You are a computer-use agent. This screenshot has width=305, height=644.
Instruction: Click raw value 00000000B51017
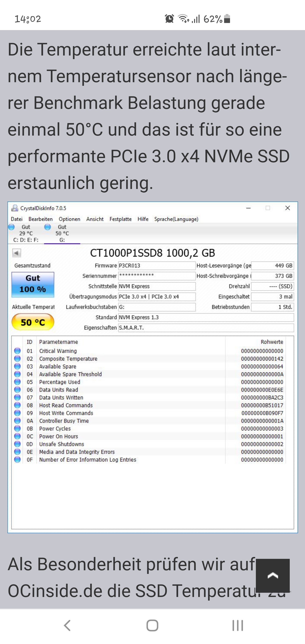(x=262, y=405)
